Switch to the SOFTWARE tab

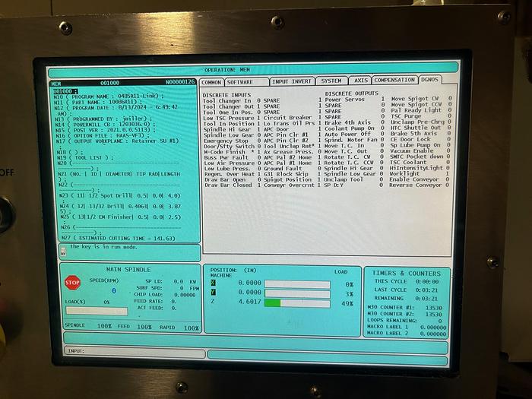pyautogui.click(x=240, y=81)
